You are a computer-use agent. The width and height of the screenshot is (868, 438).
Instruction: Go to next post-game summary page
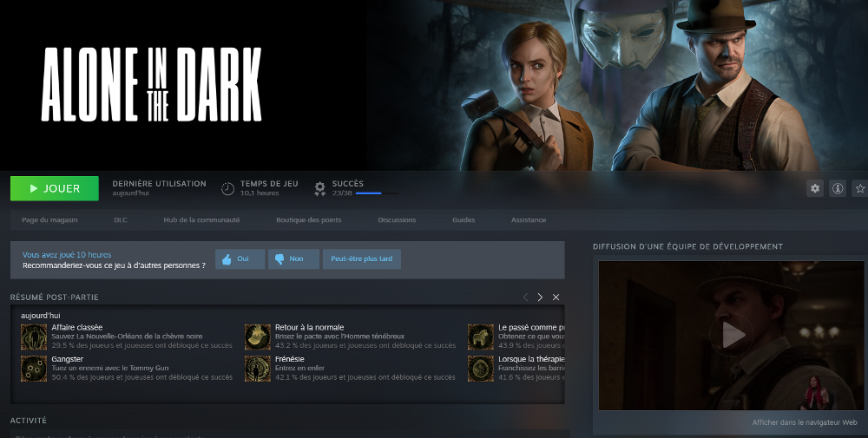click(x=540, y=297)
